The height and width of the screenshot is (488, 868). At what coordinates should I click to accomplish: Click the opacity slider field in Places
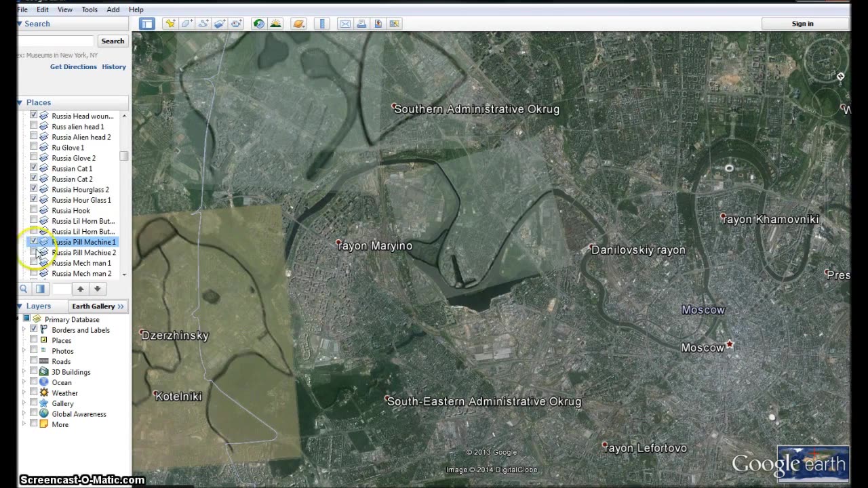pyautogui.click(x=61, y=289)
